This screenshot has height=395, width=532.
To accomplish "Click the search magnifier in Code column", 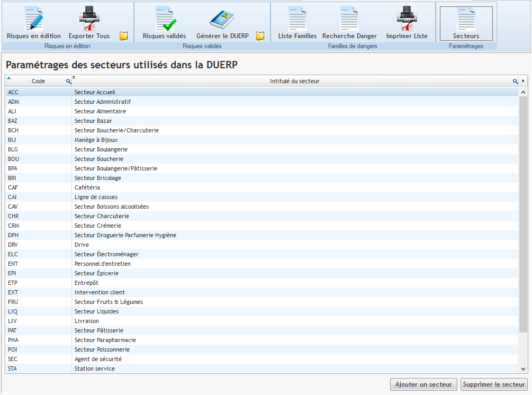I will point(68,82).
